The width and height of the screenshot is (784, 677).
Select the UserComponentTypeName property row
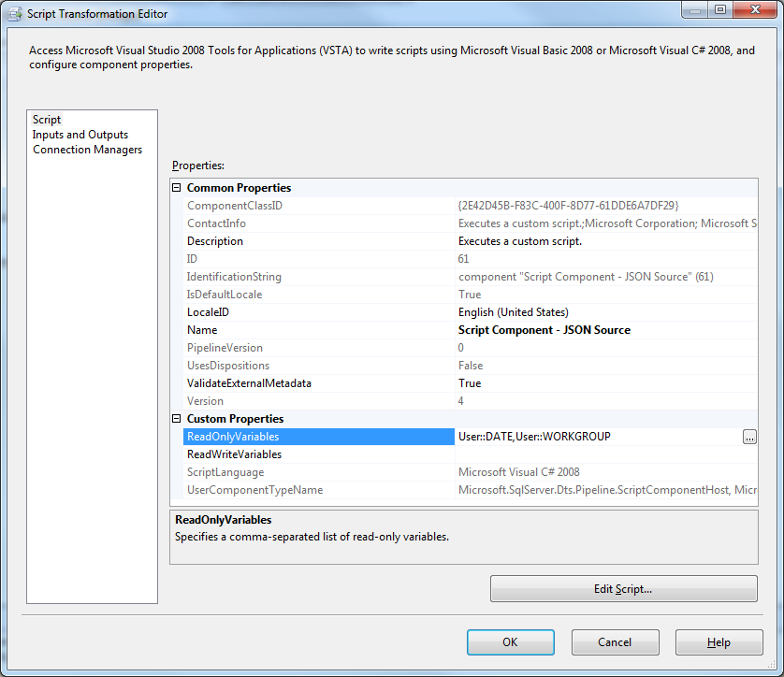tap(281, 489)
